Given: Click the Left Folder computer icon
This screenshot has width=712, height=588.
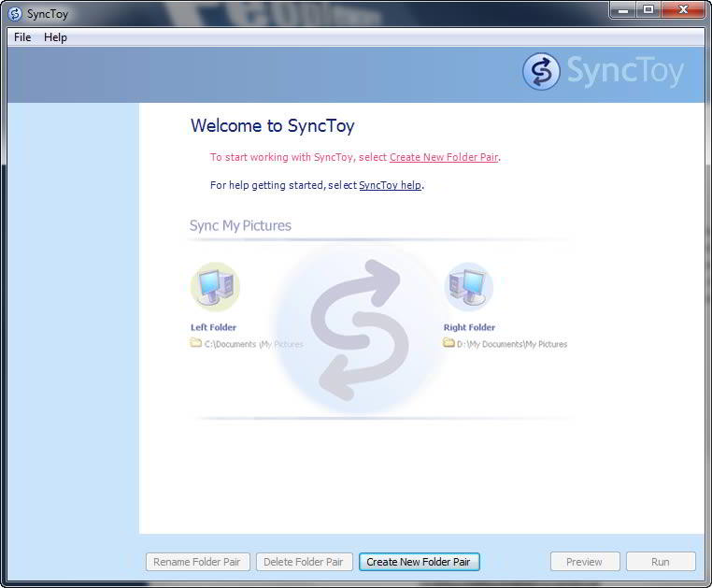Looking at the screenshot, I should 215,287.
